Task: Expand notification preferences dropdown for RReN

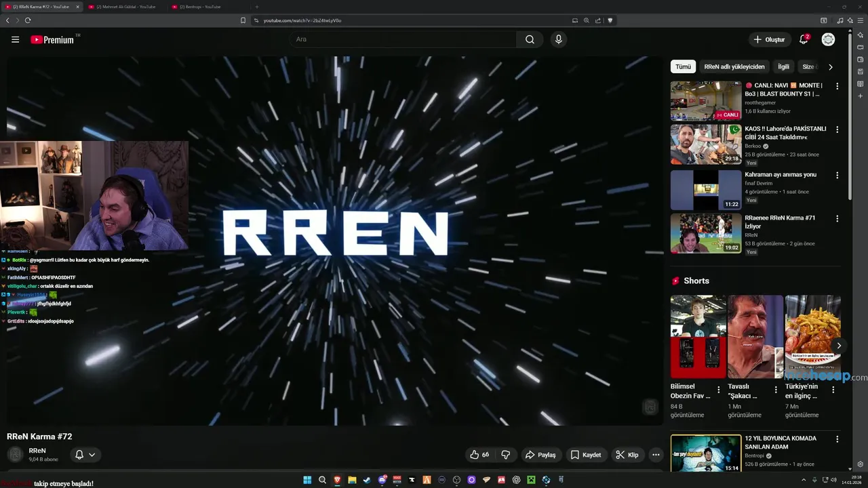Action: click(92, 455)
